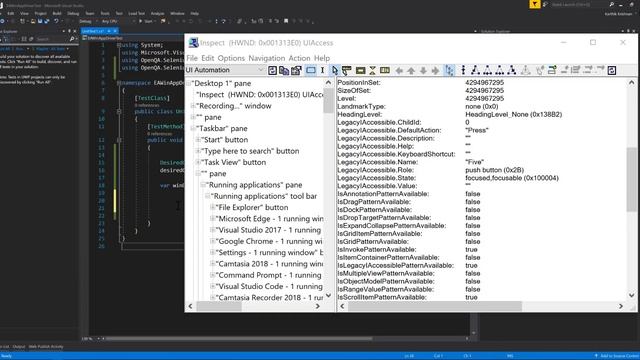Image resolution: width=640 pixels, height=360 pixels.
Task: Open the Edit menu in Inspect
Action: coord(207,58)
